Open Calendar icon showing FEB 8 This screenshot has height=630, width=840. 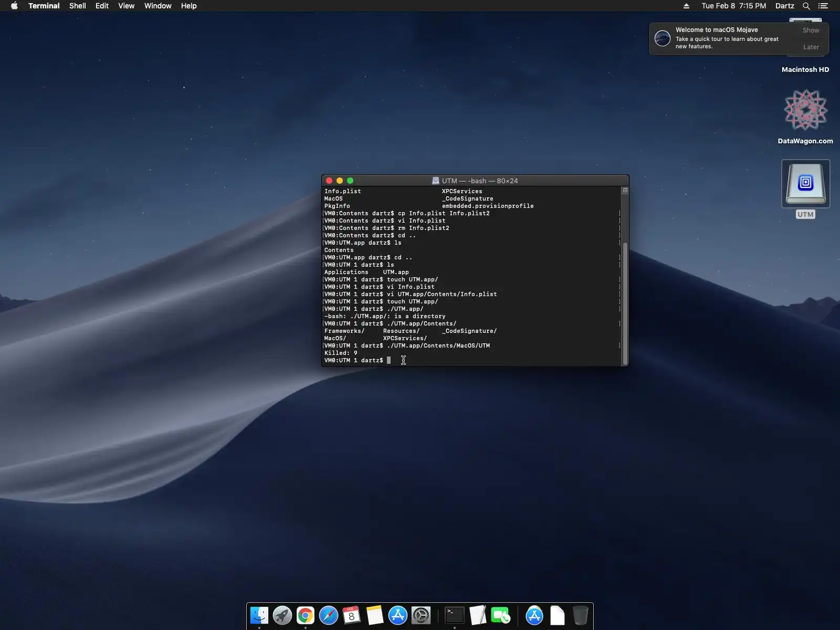point(352,615)
